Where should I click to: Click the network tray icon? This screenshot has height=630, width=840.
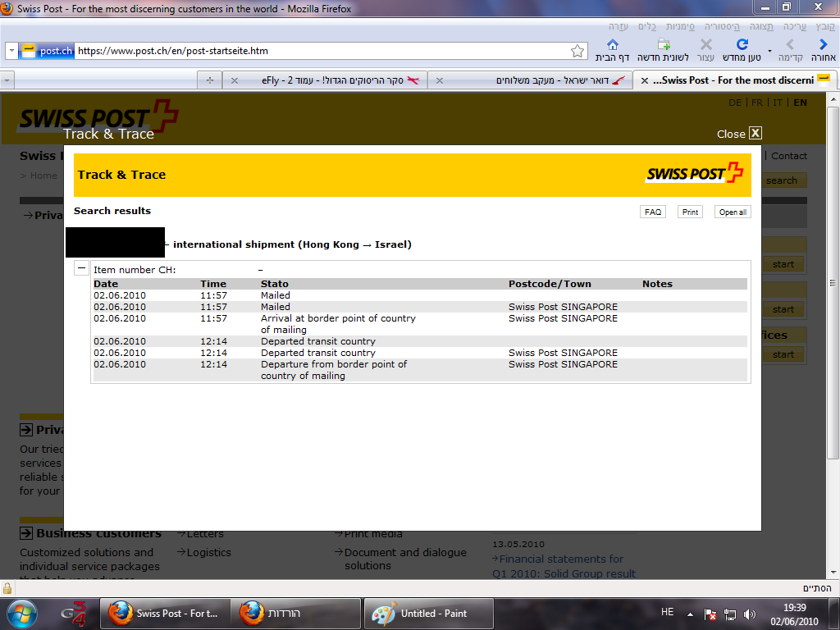(x=729, y=614)
